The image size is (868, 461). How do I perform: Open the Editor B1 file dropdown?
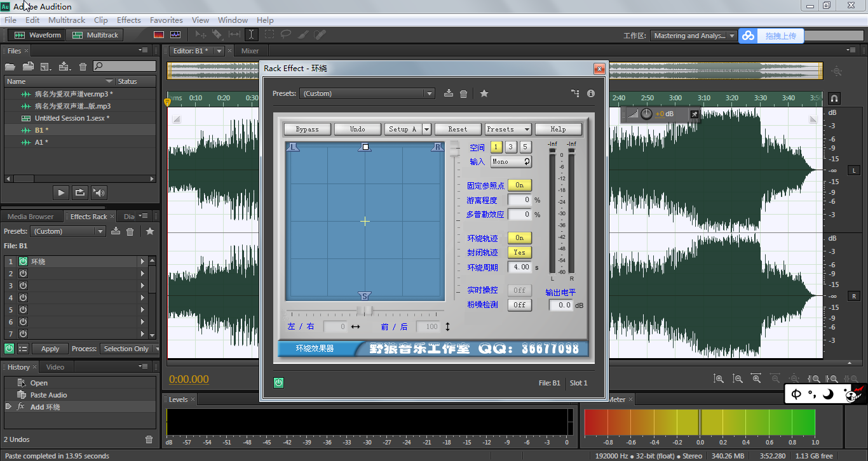coord(219,51)
